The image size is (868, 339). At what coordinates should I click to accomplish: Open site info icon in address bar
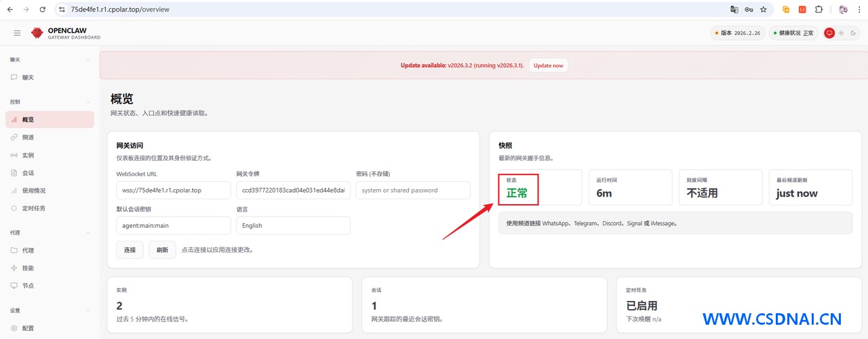point(62,9)
